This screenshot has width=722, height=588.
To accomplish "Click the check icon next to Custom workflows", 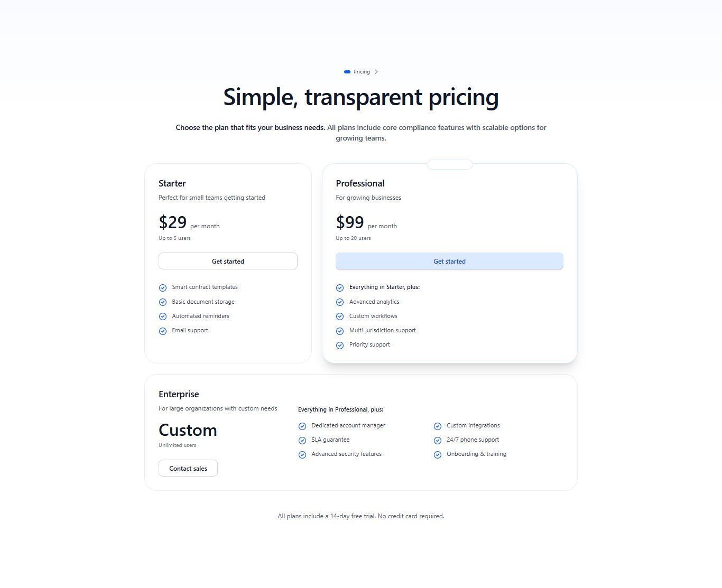I will tap(340, 316).
